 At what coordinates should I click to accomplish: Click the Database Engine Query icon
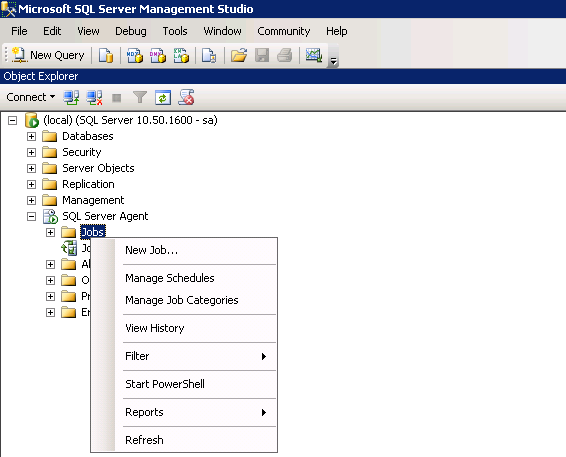pyautogui.click(x=106, y=55)
